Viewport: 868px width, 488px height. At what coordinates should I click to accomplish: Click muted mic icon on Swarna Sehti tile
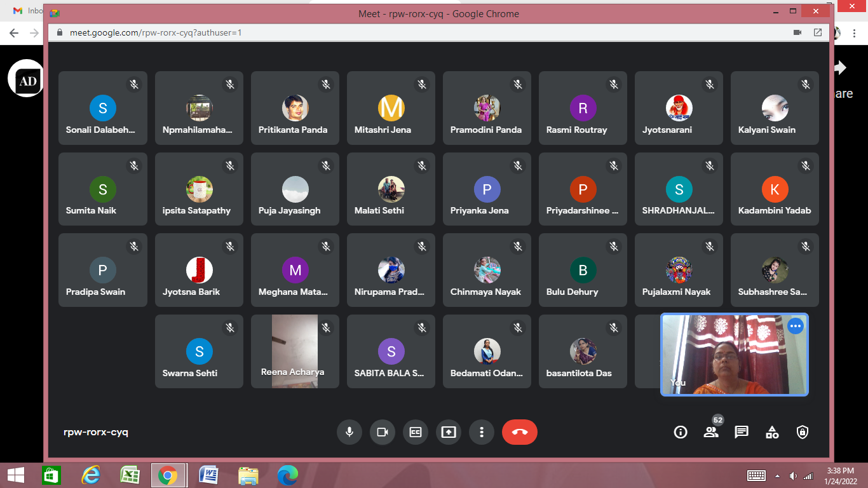(230, 328)
